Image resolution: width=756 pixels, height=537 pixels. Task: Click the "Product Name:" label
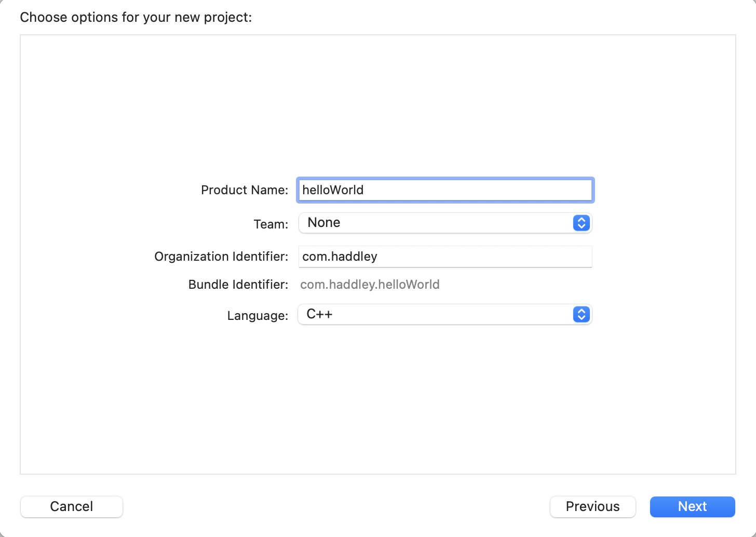coord(244,190)
